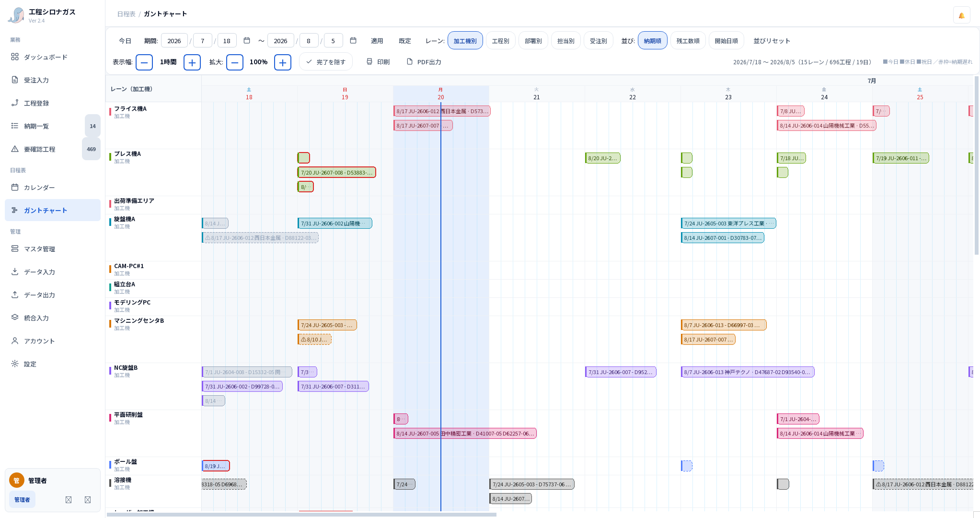Sort lanes by 残工数順
This screenshot has width=980, height=518.
(688, 41)
